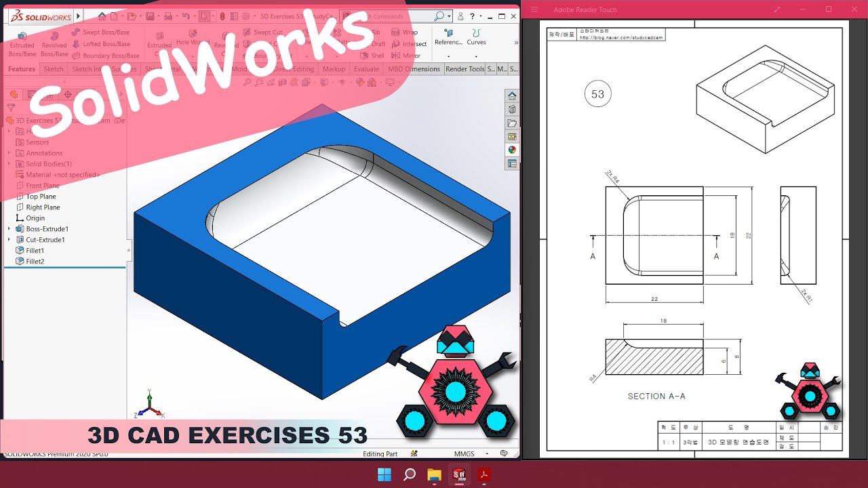This screenshot has height=488, width=868.
Task: Switch to the MBD Dimensions tab
Action: click(x=414, y=69)
